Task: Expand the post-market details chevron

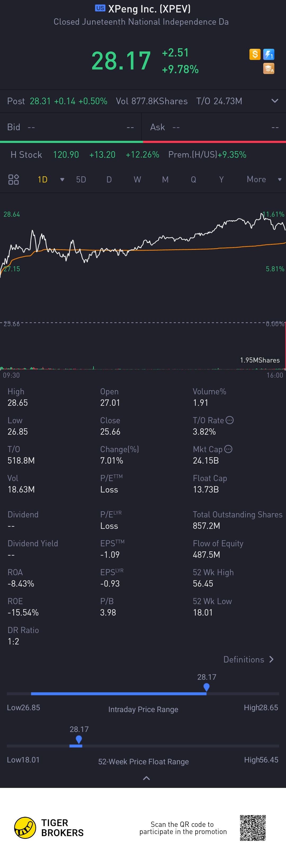Action: 275,101
